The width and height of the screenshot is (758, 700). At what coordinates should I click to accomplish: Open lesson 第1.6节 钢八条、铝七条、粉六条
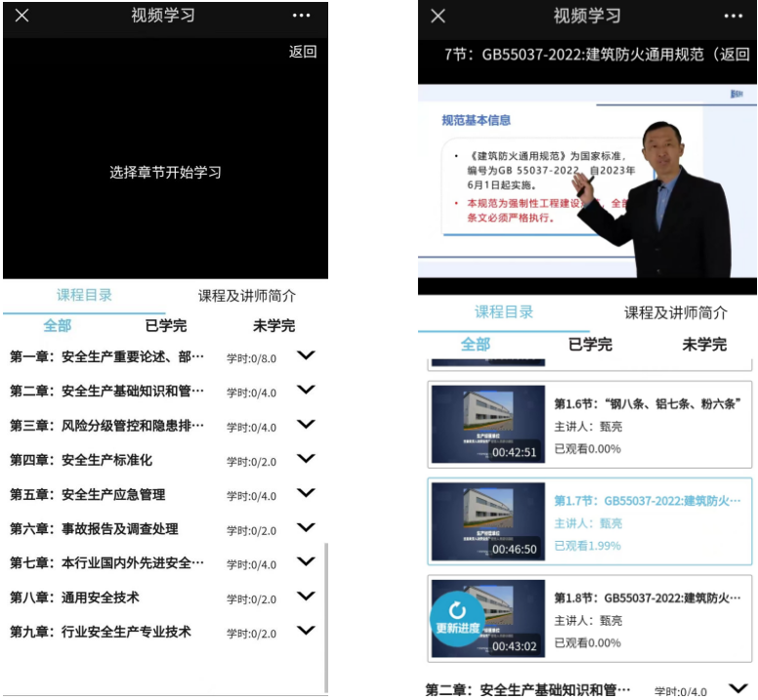646,404
